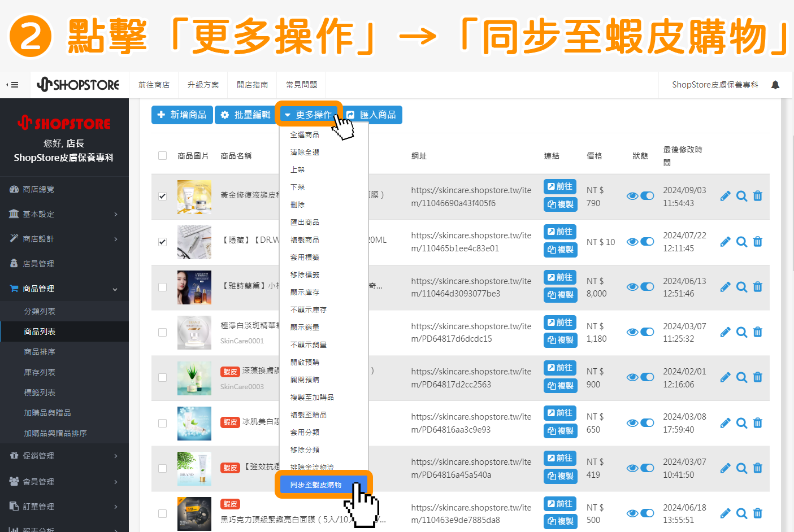Delete product priced NT$ 500 with trash icon
794x532 pixels.
point(758,513)
